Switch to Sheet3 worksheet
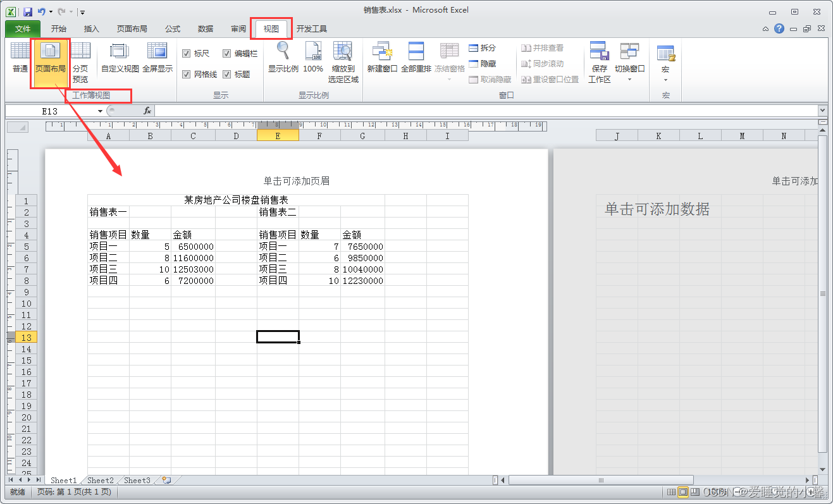Viewport: 833px width, 504px height. pos(137,480)
